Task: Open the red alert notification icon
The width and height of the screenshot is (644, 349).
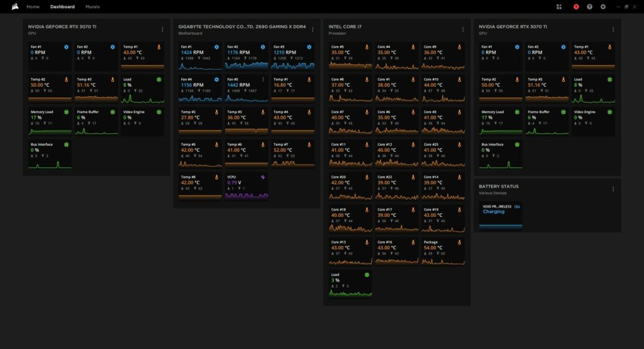Action: (576, 6)
